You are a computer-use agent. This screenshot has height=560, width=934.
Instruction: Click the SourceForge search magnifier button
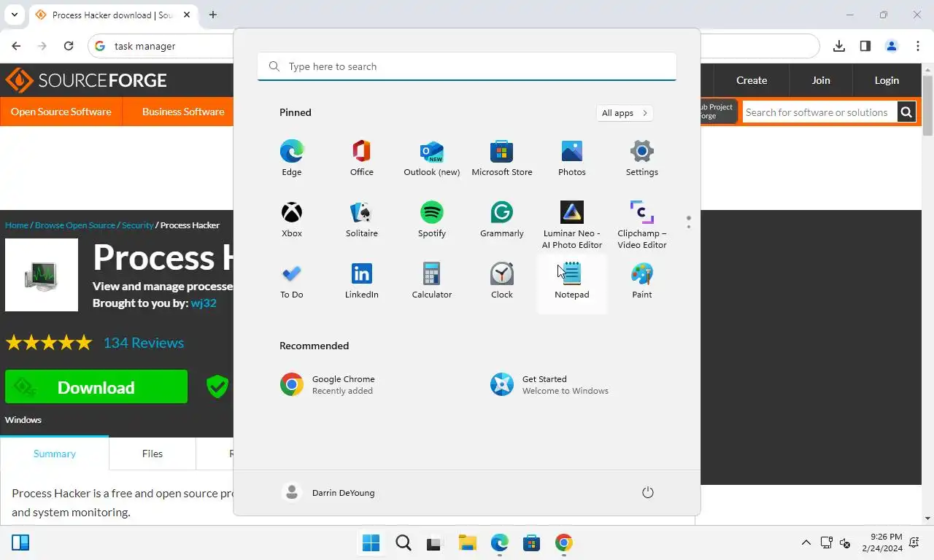906,112
